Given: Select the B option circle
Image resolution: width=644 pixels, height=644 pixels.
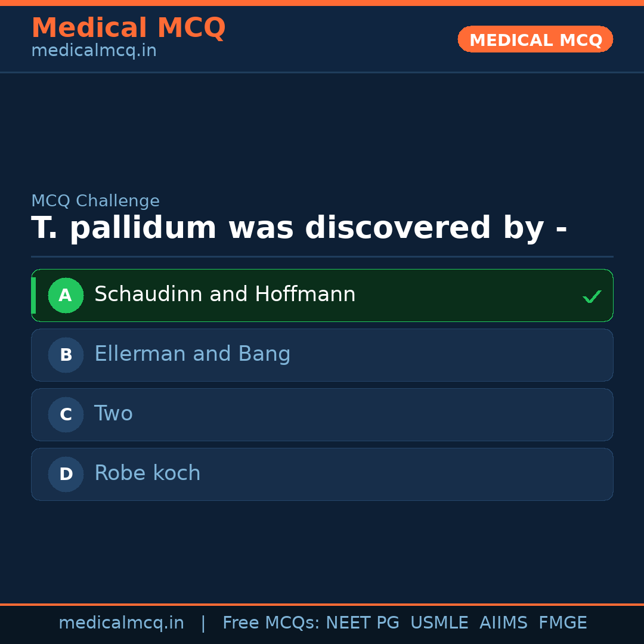Looking at the screenshot, I should click(x=66, y=355).
